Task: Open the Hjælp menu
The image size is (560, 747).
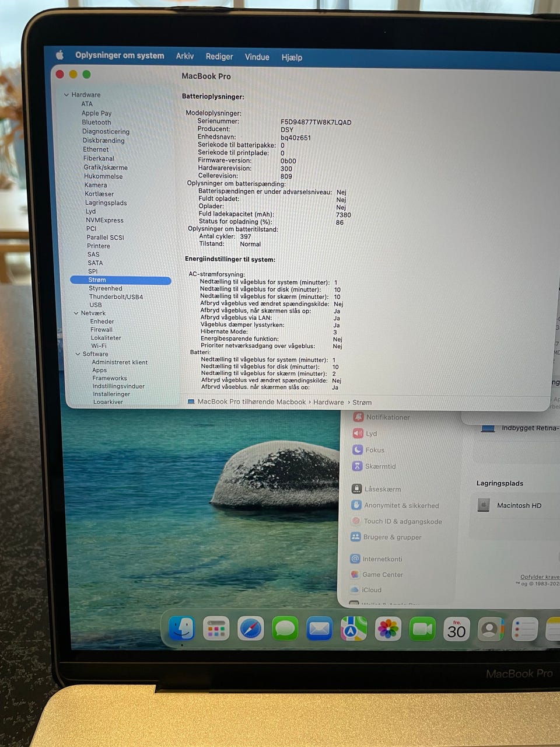Action: pyautogui.click(x=292, y=57)
